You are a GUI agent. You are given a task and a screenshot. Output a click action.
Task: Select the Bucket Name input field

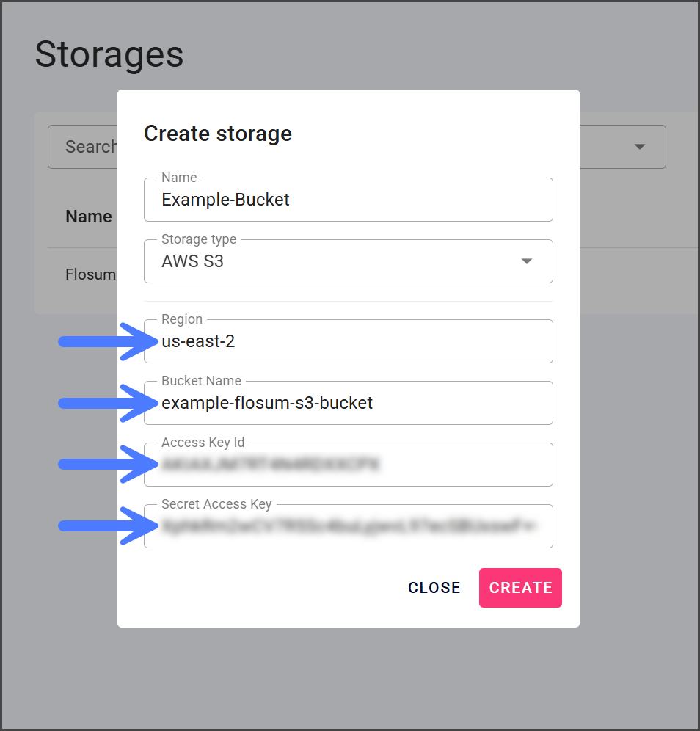point(348,404)
